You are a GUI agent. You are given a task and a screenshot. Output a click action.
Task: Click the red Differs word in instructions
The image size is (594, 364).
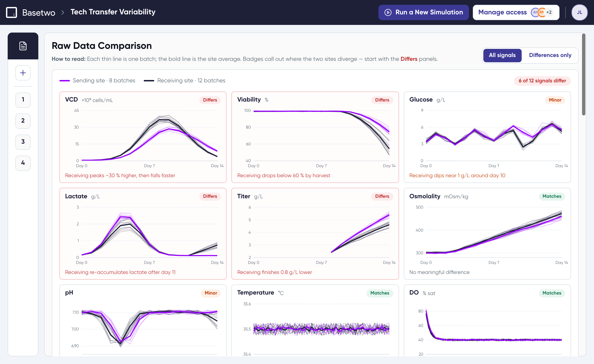tap(409, 59)
